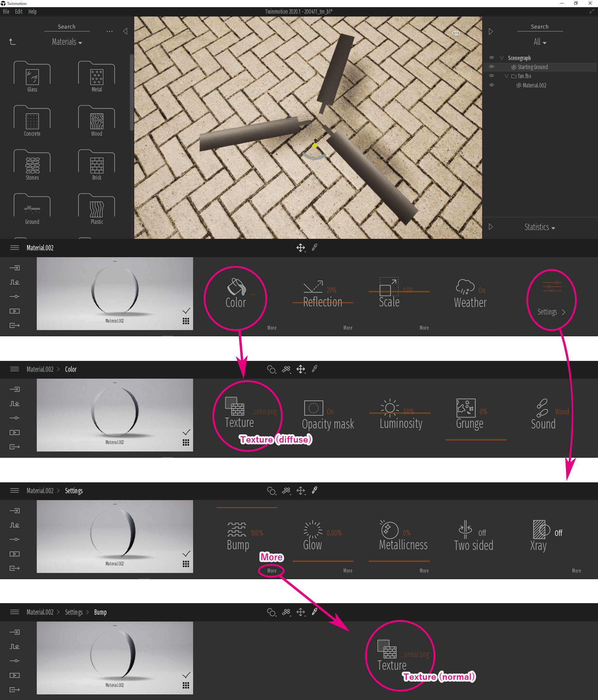Expand the Statistics panel triangle
This screenshot has width=598, height=700.
tap(491, 227)
